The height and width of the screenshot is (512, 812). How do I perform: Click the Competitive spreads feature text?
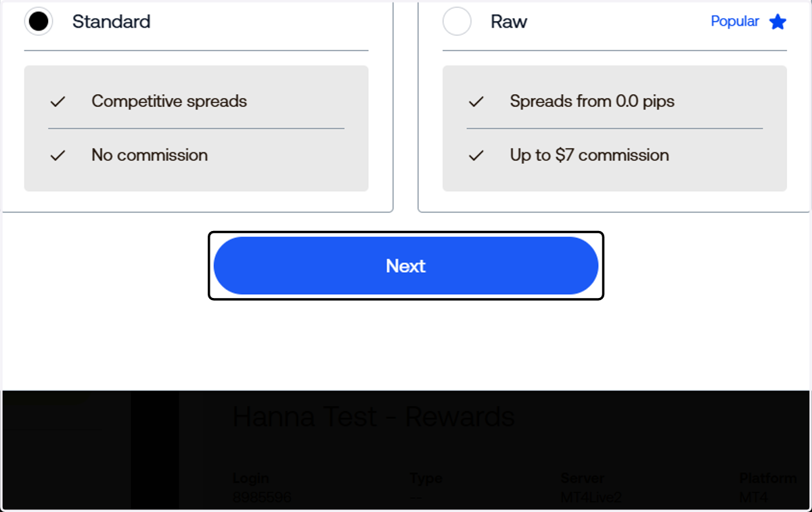(169, 102)
